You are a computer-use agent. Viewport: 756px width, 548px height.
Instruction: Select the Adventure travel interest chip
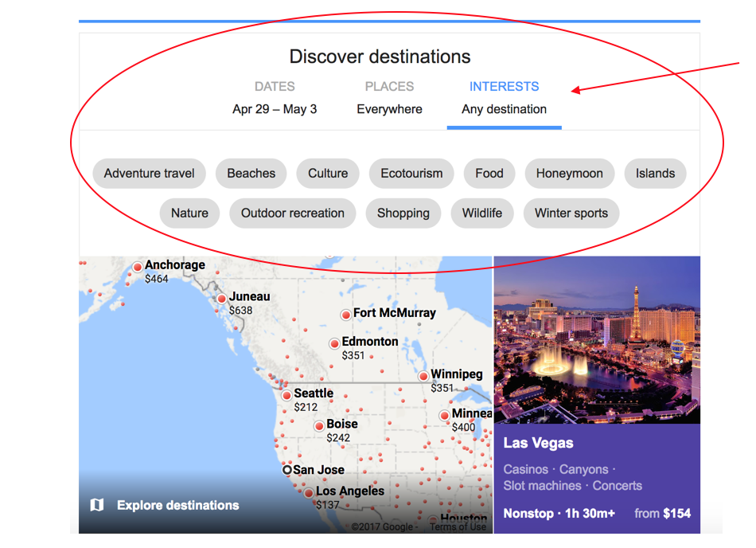(149, 173)
